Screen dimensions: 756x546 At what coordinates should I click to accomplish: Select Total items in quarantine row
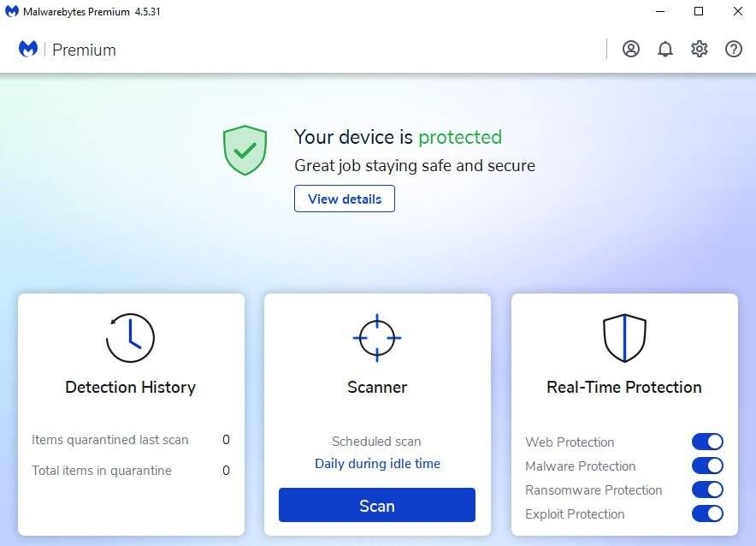click(x=130, y=470)
